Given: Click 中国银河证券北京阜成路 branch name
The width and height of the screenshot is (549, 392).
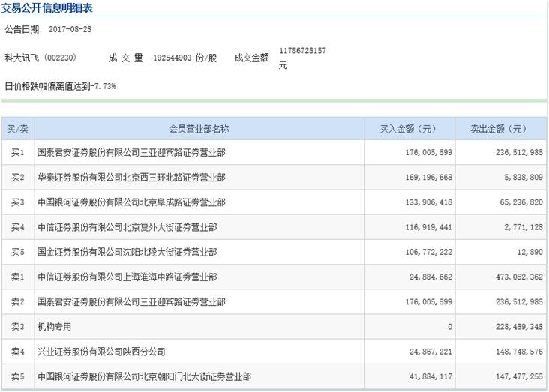Looking at the screenshot, I should 131,202.
